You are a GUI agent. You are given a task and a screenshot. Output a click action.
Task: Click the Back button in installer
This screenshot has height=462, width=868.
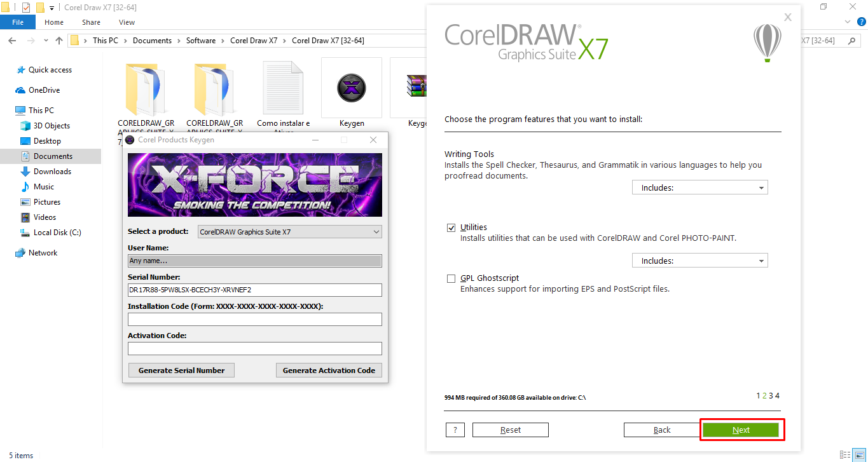click(662, 430)
